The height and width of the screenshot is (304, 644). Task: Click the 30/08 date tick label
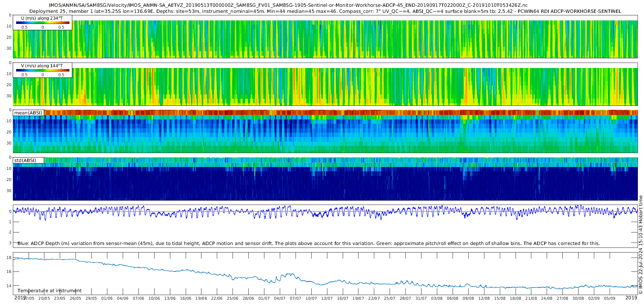tap(578, 298)
